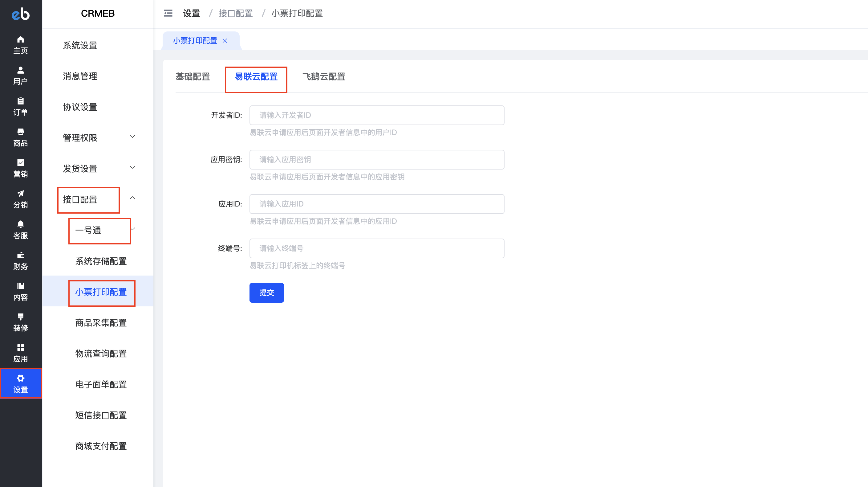Open the 财务 finance wallet icon
This screenshot has height=487, width=868.
pyautogui.click(x=21, y=255)
